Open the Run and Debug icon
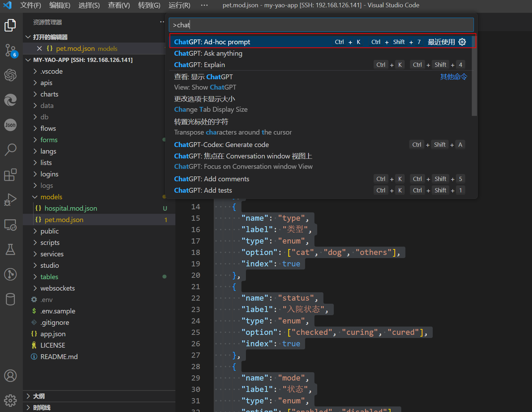 pyautogui.click(x=10, y=200)
